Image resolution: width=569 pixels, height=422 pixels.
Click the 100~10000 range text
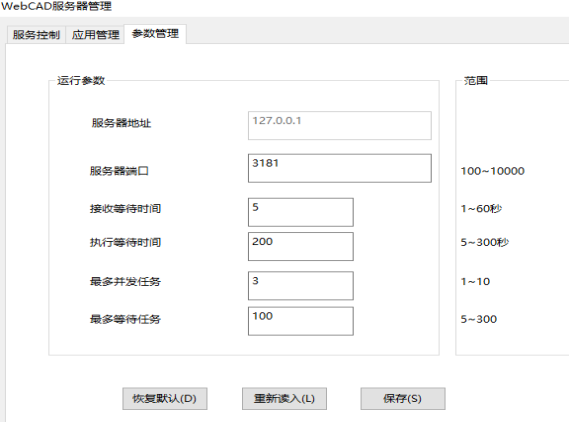[492, 171]
